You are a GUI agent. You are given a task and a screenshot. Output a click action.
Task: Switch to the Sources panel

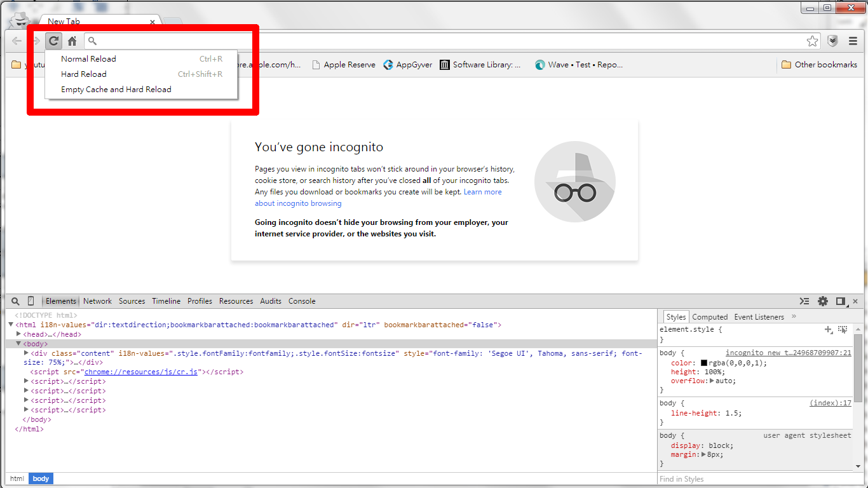(x=132, y=301)
